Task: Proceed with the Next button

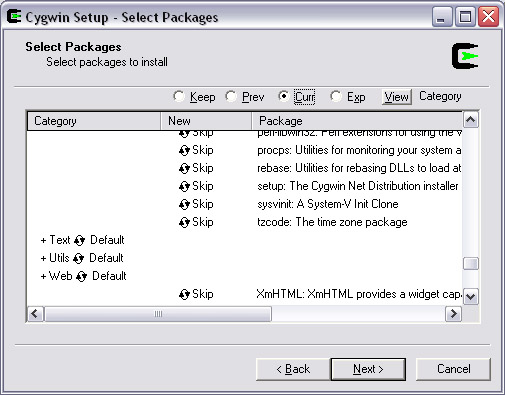Action: (368, 369)
